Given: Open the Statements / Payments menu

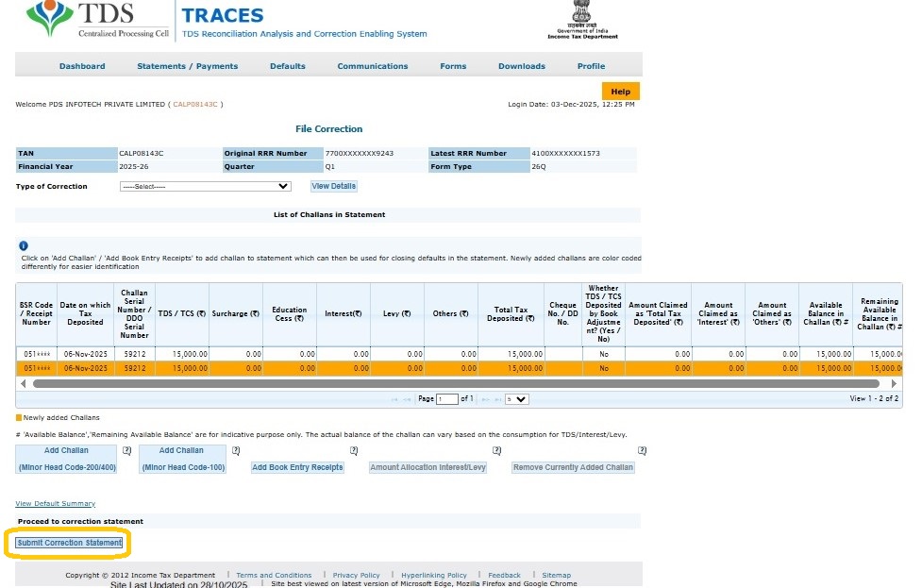Looking at the screenshot, I should click(x=187, y=66).
